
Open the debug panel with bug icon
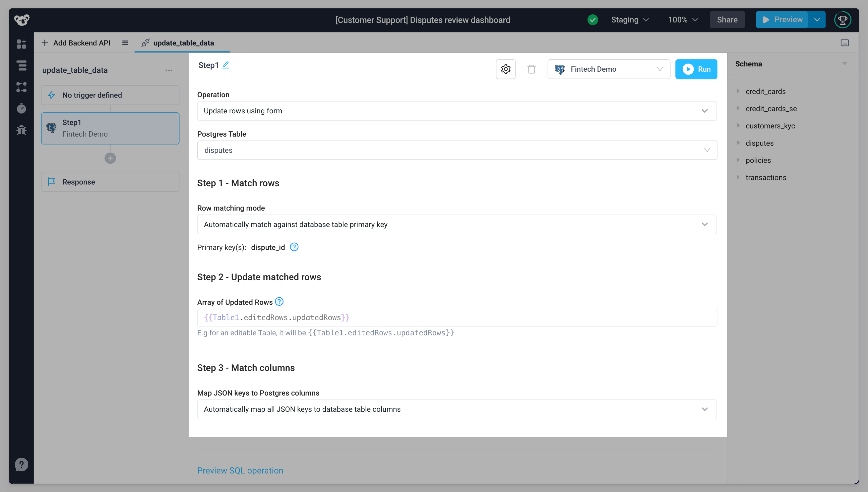21,130
